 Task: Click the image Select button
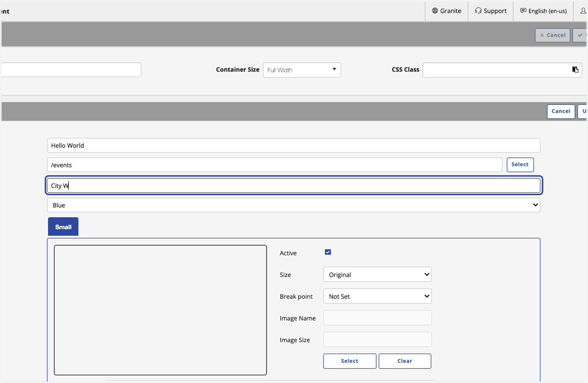[x=350, y=361]
